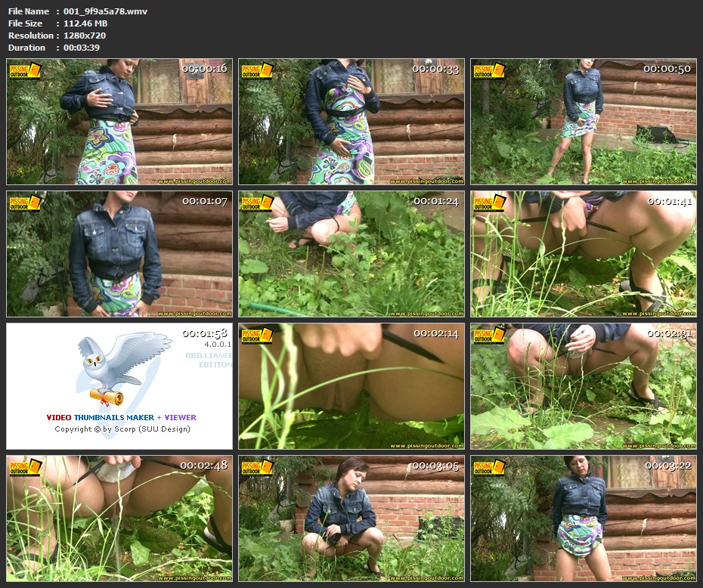Screen dimensions: 703x588
Task: Click the yellow logo badge on the 00:00:50 thumbnail
Action: [x=488, y=71]
